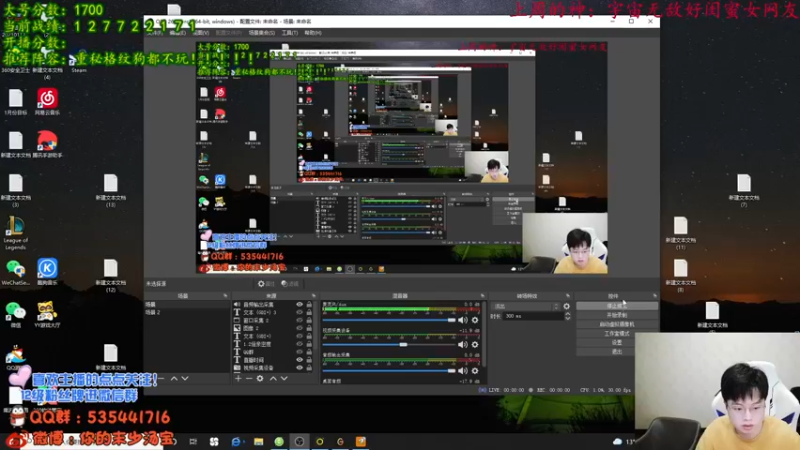
Task: Open Task View on the taskbar
Action: (x=193, y=441)
